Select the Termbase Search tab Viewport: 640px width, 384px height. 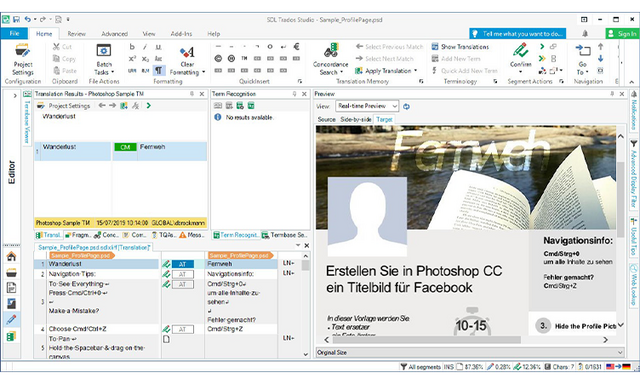pos(284,235)
